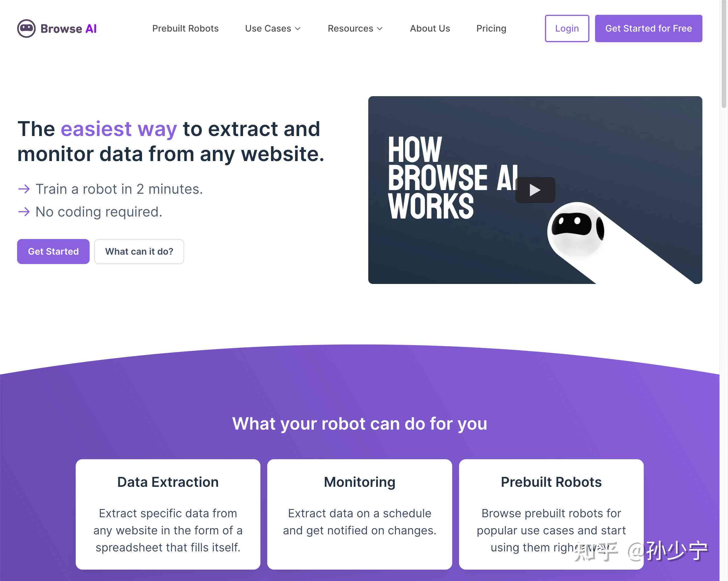Screen dimensions: 728x581
Task: Click the Get Started purple button
Action: pyautogui.click(x=53, y=251)
